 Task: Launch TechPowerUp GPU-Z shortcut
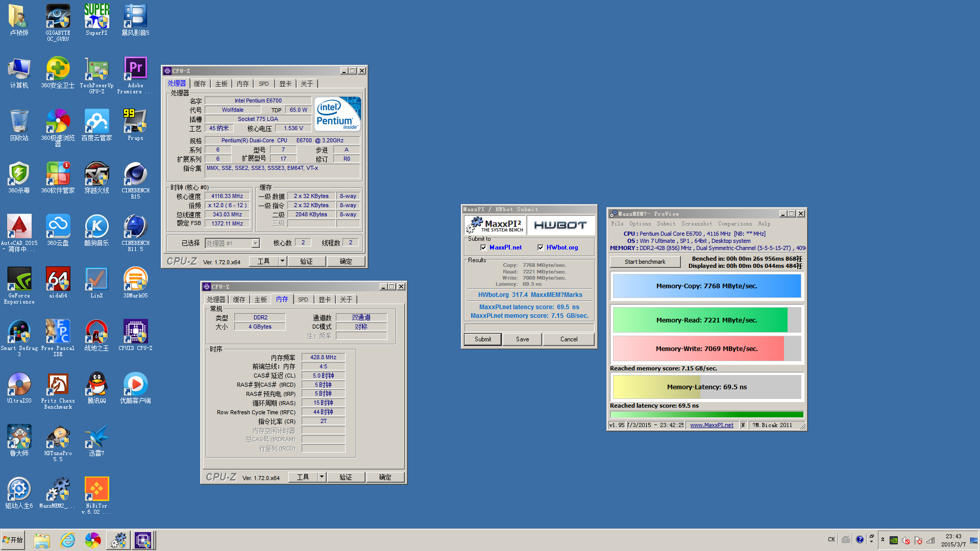pos(96,75)
